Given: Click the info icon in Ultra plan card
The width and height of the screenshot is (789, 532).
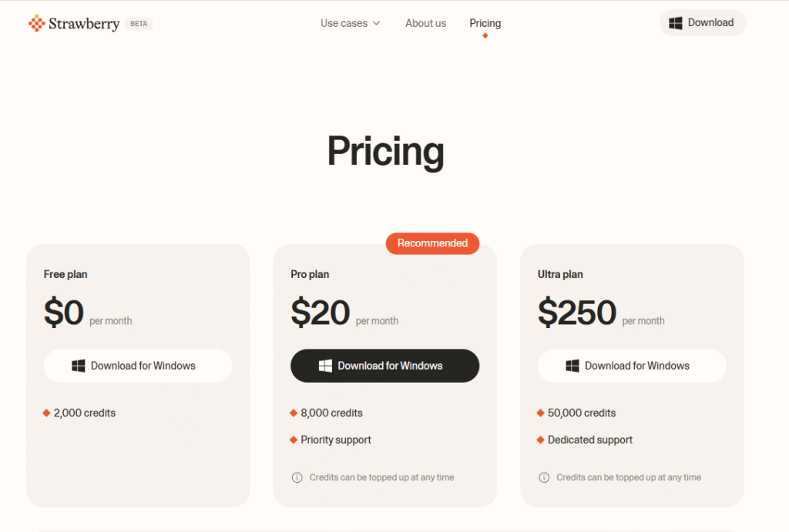Looking at the screenshot, I should click(544, 477).
